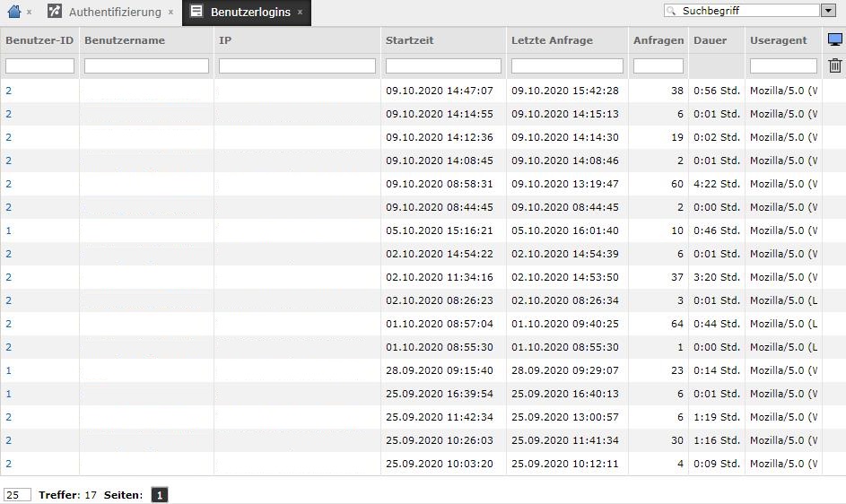
Task: Sort by Useragent column header
Action: coord(778,40)
